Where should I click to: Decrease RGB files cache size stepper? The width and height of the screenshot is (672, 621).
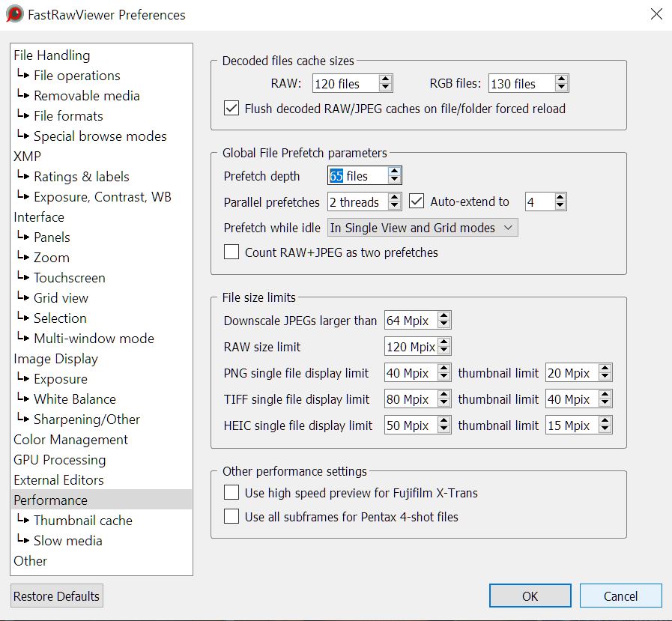[561, 88]
